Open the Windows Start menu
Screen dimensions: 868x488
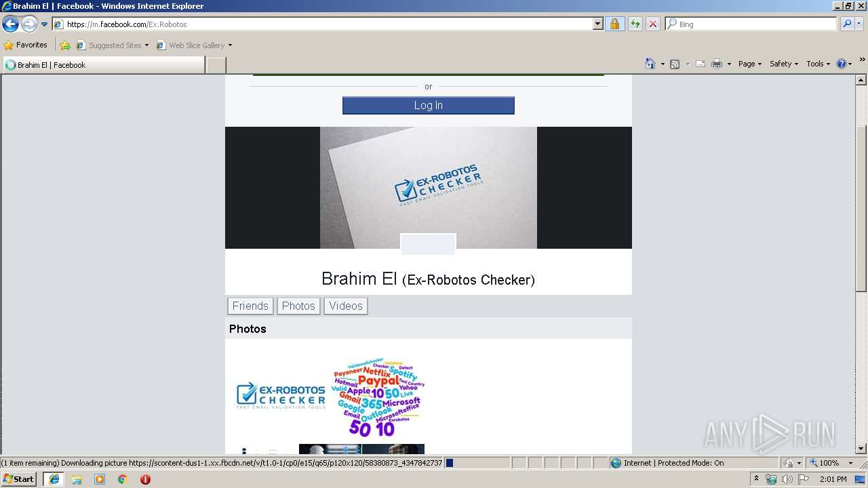(19, 479)
